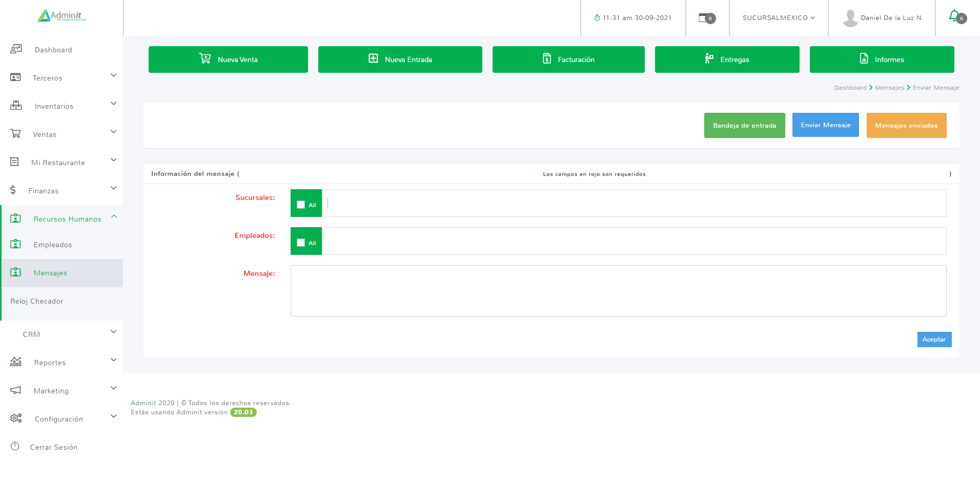
Task: Click inside the Mensaje text area
Action: tap(618, 291)
